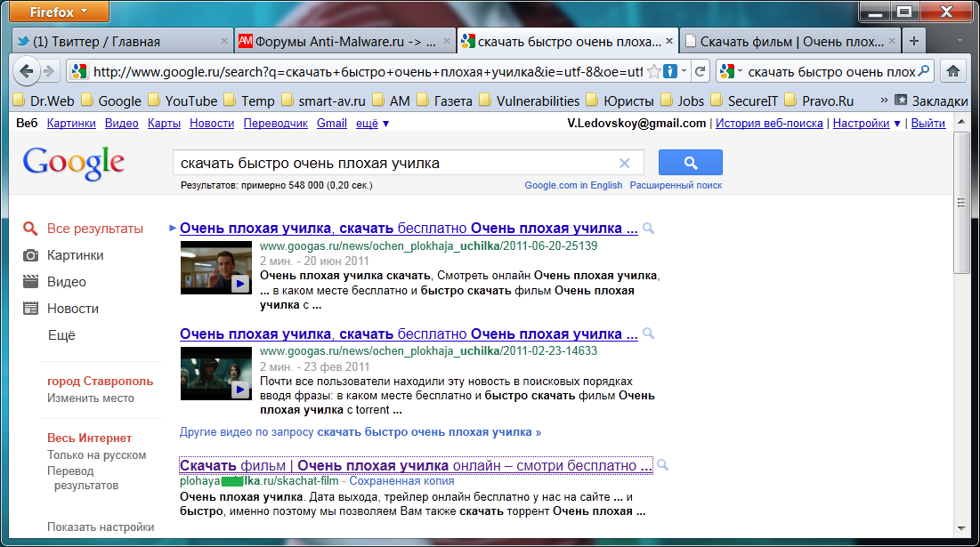Open Видео in the Google top bar
Screen dimensions: 980x547
coord(121,123)
